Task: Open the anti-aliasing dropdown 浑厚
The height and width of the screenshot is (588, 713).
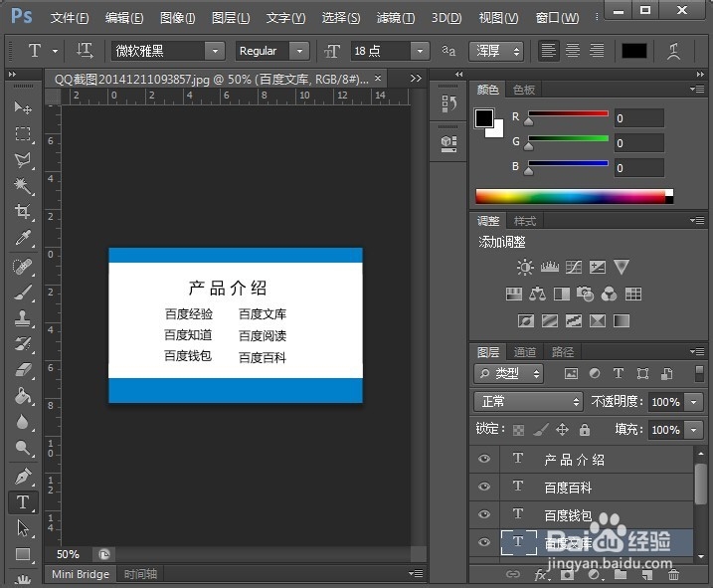Action: [x=496, y=51]
